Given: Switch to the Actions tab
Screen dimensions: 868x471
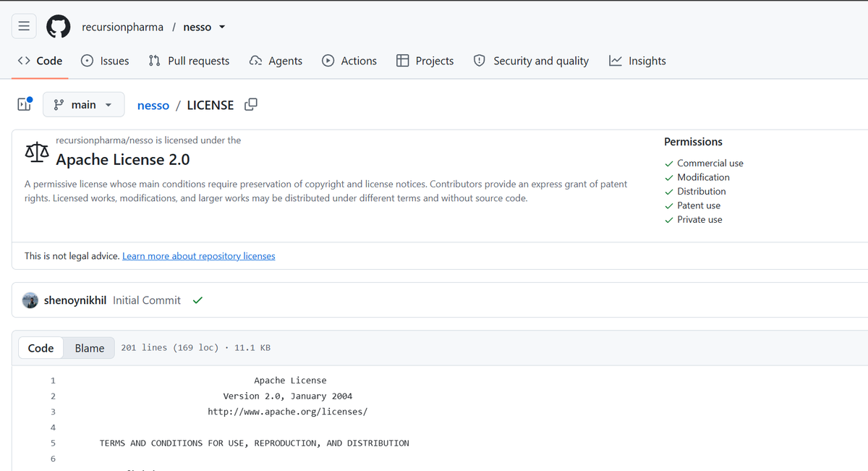Looking at the screenshot, I should pyautogui.click(x=349, y=61).
